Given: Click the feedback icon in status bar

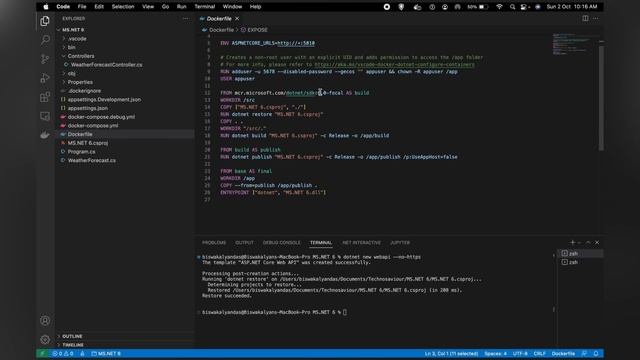Looking at the screenshot, I should click(584, 353).
